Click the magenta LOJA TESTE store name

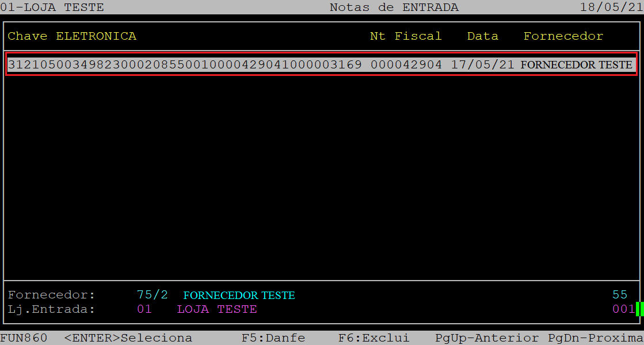click(217, 309)
